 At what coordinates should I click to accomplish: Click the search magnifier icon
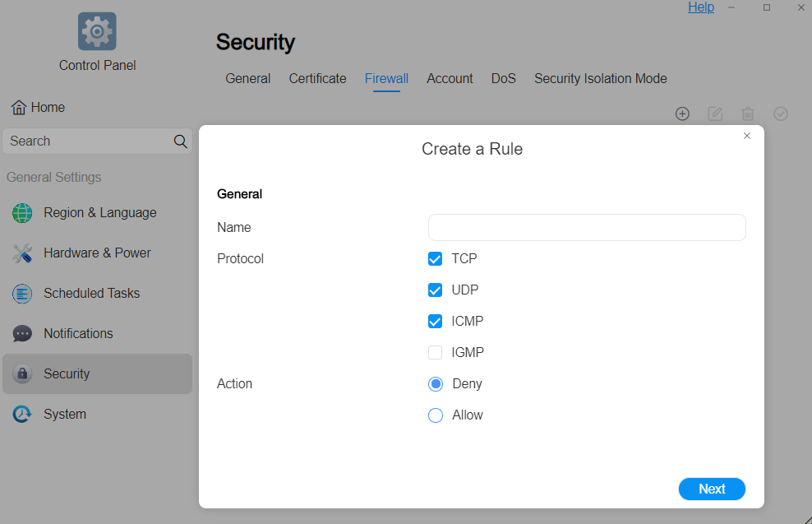coord(181,141)
